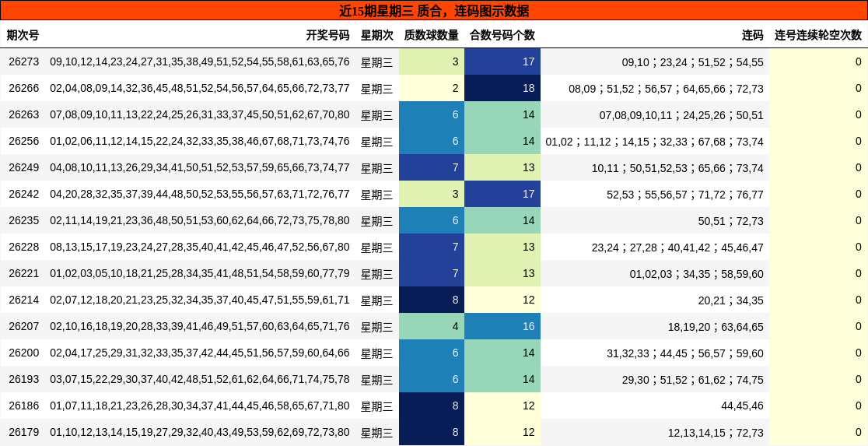
Task: Click the 开奖号码 column header
Action: click(x=327, y=35)
